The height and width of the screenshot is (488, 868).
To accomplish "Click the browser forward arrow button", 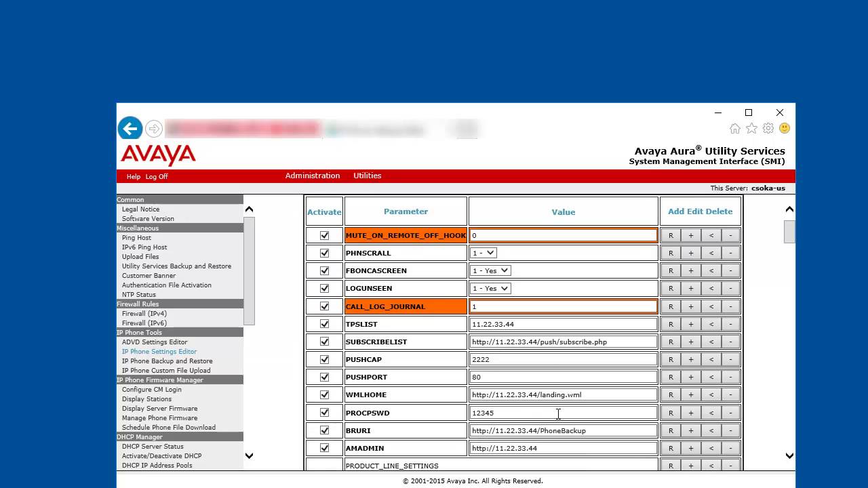I will click(154, 129).
